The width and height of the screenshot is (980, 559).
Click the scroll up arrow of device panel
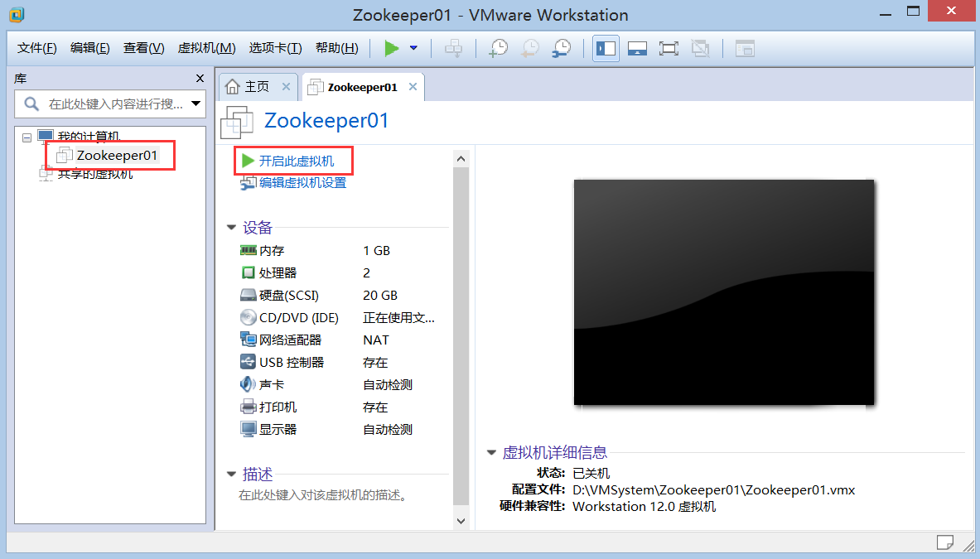click(x=461, y=159)
